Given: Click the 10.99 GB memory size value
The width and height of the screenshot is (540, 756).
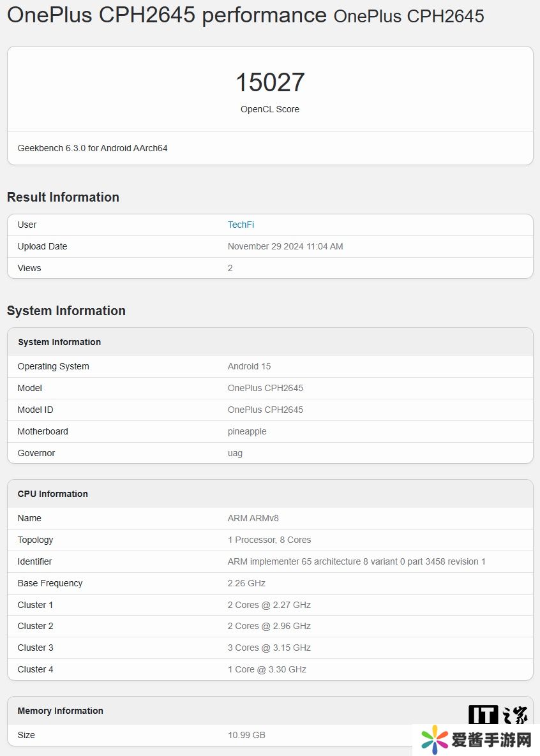Looking at the screenshot, I should click(x=246, y=735).
